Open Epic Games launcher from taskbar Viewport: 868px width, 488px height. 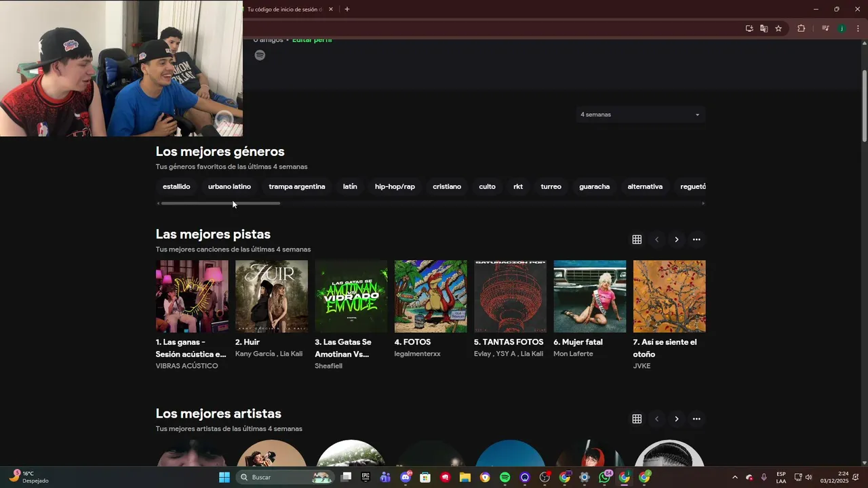tap(366, 477)
